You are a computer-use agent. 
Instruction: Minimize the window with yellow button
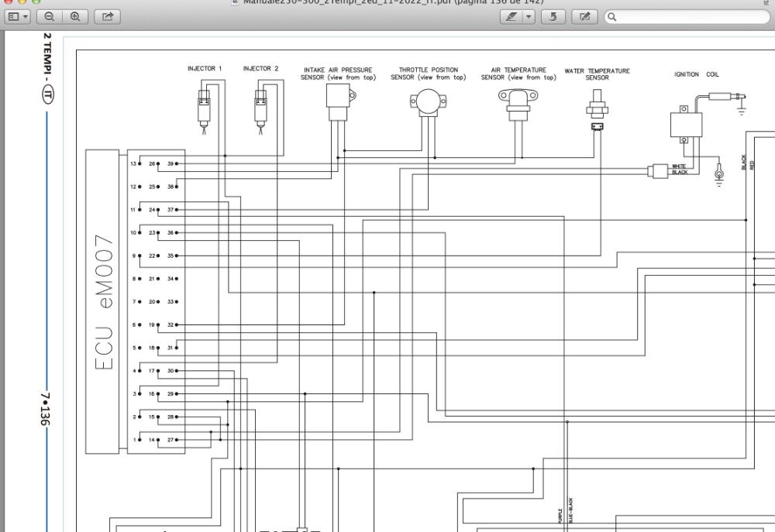pos(22,2)
